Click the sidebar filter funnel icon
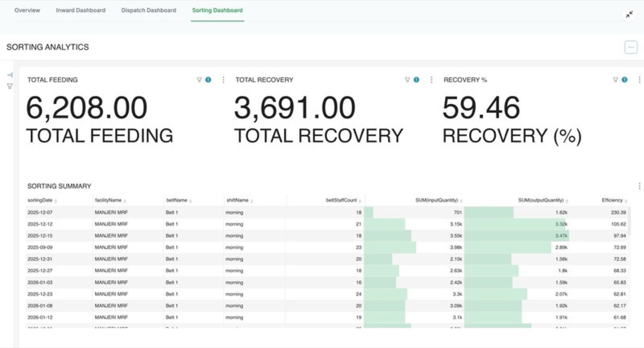 click(10, 86)
